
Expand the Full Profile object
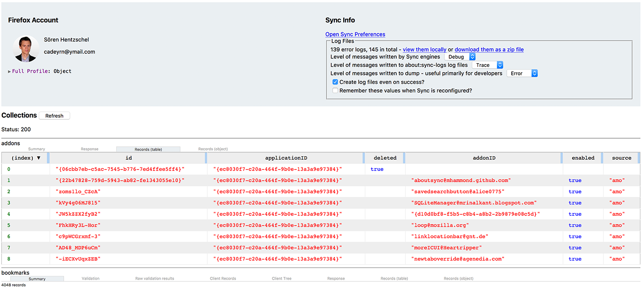(10, 71)
